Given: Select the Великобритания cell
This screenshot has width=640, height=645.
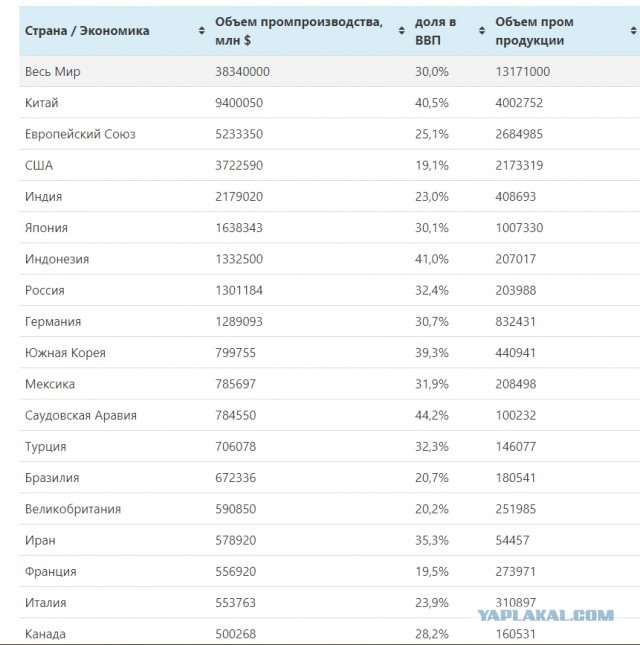Looking at the screenshot, I should 73,509.
